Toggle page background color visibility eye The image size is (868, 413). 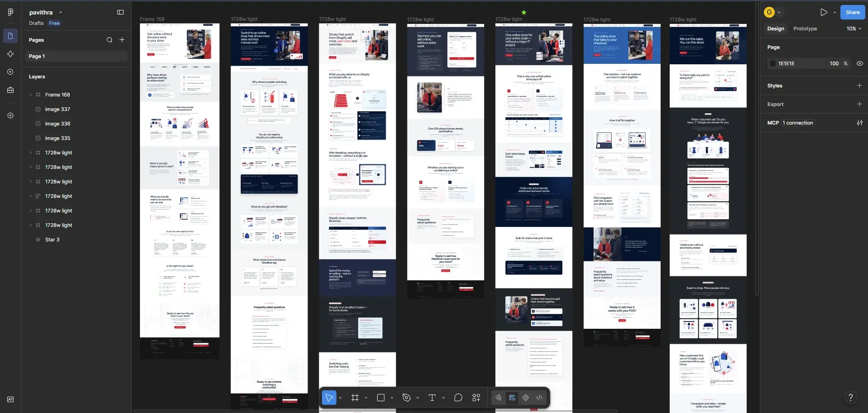click(x=860, y=63)
